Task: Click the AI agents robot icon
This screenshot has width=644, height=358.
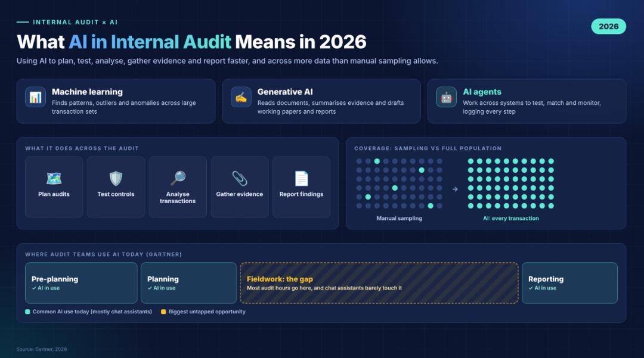Action: [446, 97]
